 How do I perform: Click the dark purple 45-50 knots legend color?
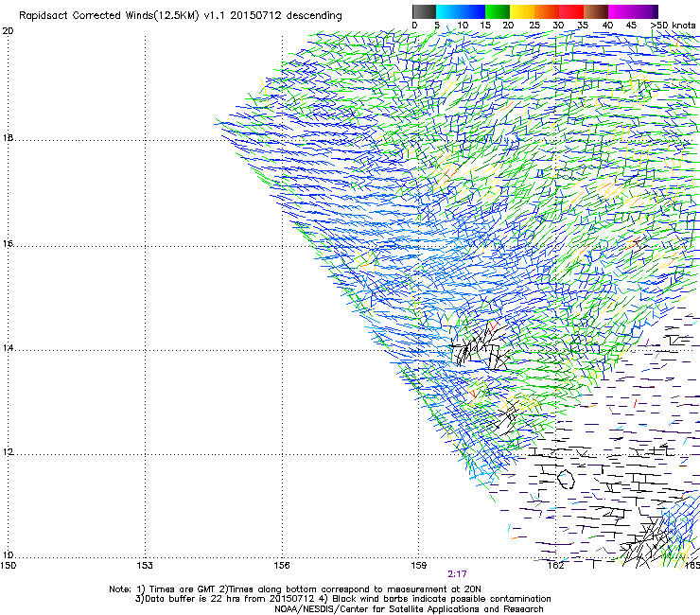click(x=645, y=11)
